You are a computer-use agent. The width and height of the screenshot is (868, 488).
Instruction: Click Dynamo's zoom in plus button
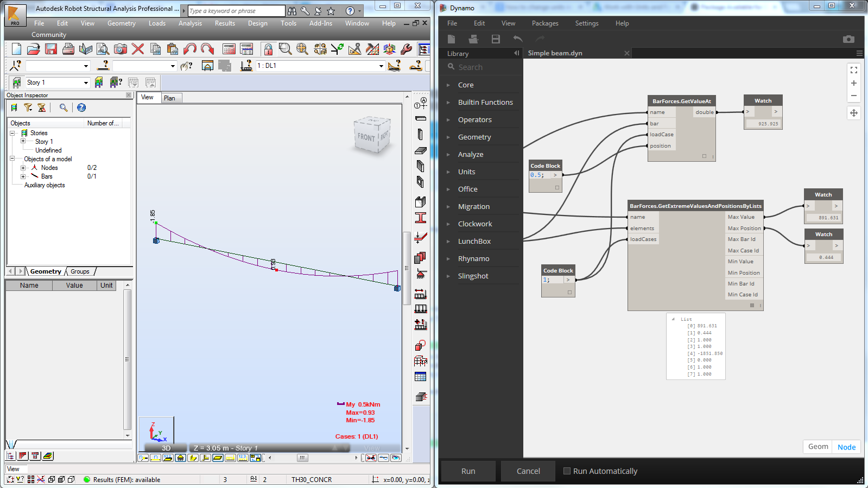click(854, 83)
